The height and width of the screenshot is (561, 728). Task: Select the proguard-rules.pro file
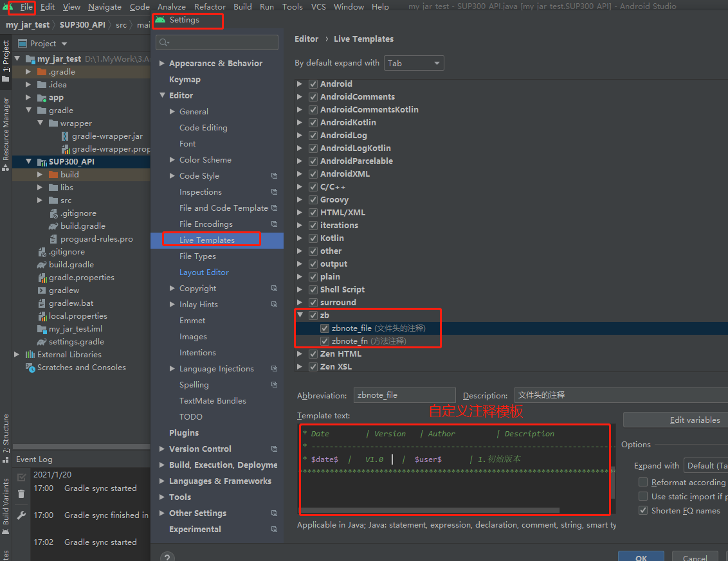tap(96, 239)
